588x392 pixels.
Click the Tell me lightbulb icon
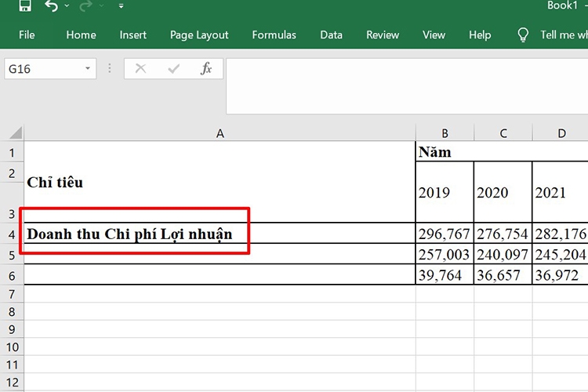[523, 34]
